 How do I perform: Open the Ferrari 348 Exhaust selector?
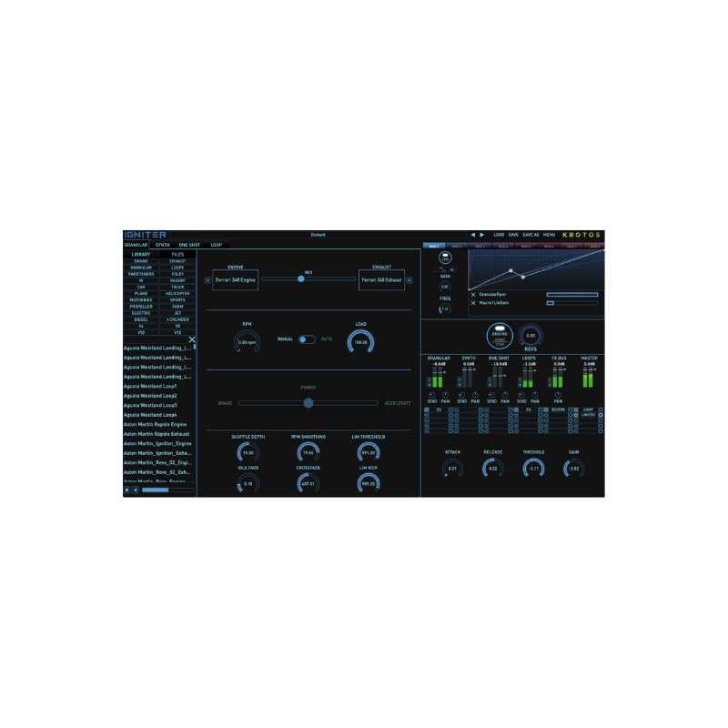(x=382, y=278)
